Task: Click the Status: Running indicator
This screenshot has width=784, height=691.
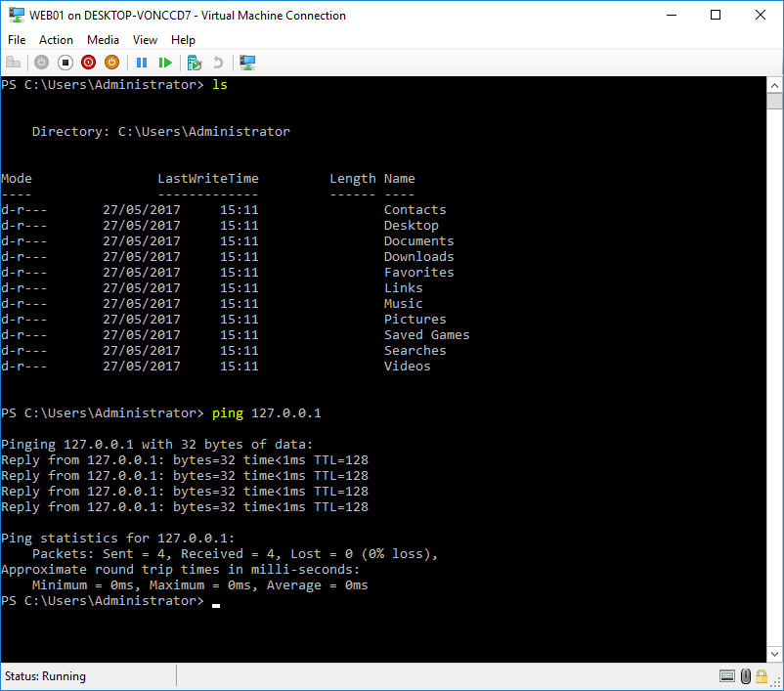Action: [x=45, y=675]
